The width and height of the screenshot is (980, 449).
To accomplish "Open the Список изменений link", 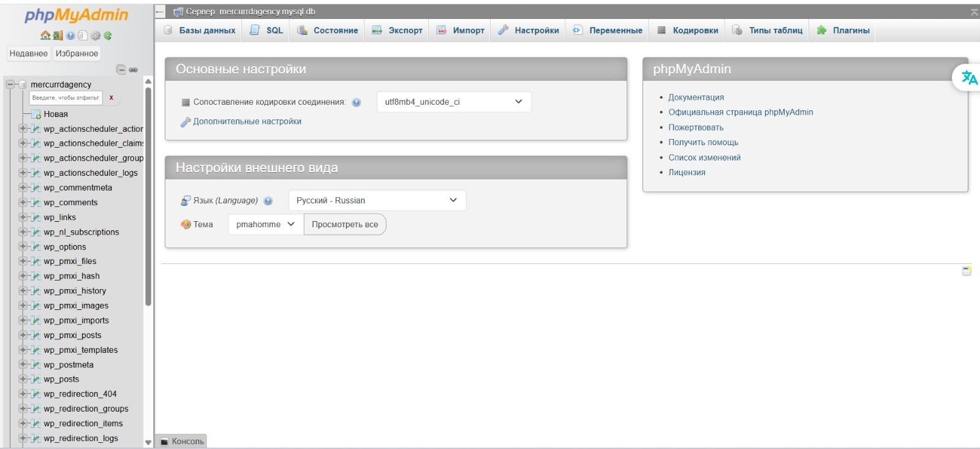I will (704, 157).
